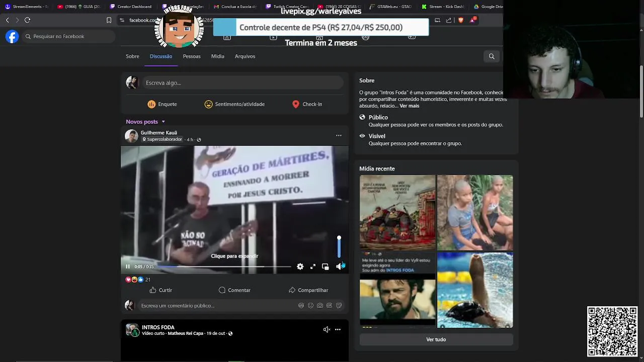
Task: Add a Check-in location
Action: pos(307,104)
